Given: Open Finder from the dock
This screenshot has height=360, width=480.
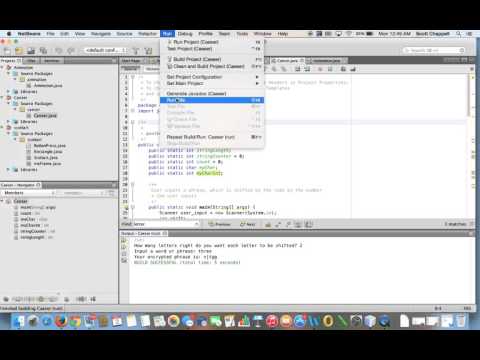Looking at the screenshot, I should 19,321.
